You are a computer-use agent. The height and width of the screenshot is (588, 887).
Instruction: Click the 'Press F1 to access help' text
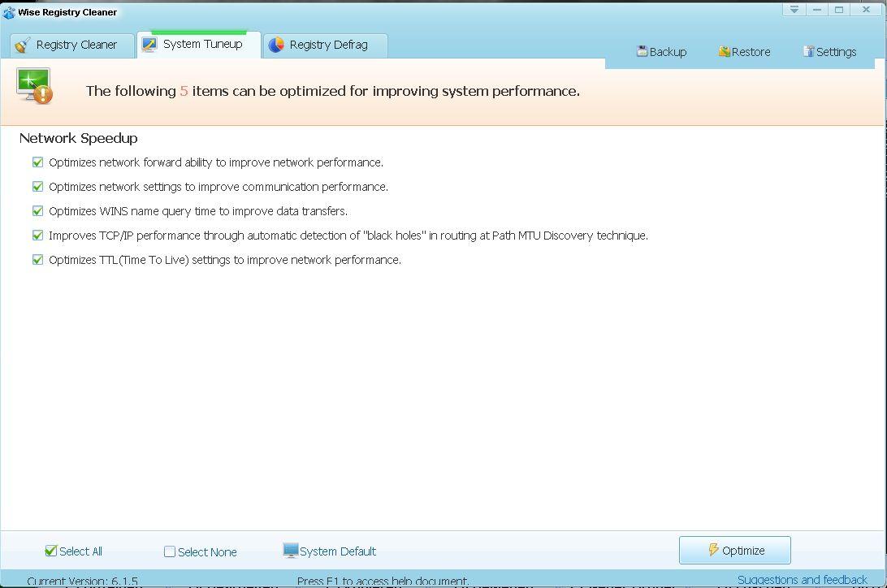(383, 581)
